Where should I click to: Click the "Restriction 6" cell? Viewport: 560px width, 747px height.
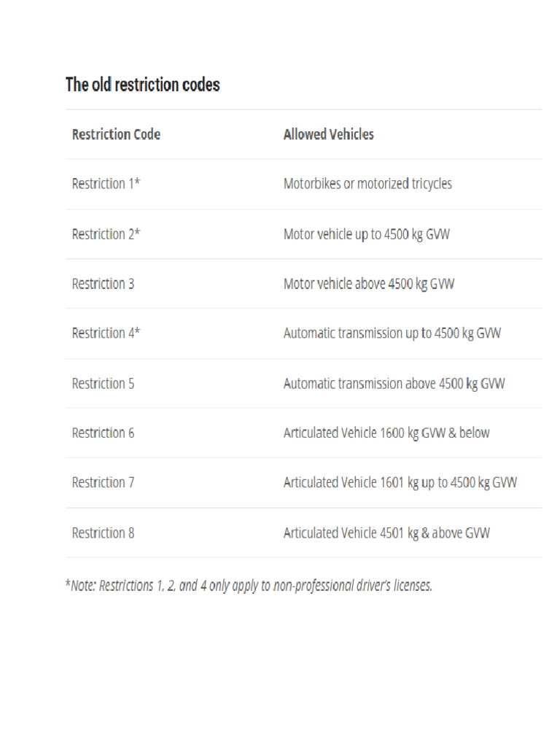click(x=103, y=433)
